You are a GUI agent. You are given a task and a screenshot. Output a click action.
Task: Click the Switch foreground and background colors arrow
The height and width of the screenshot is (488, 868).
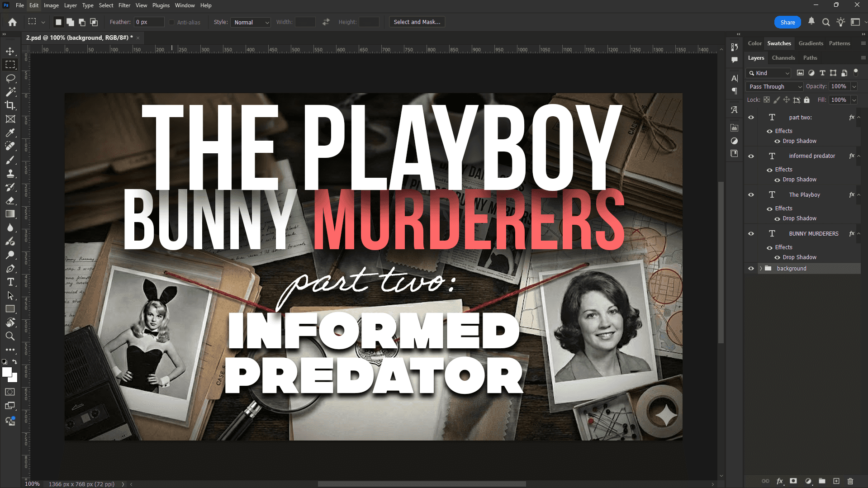[x=15, y=362]
